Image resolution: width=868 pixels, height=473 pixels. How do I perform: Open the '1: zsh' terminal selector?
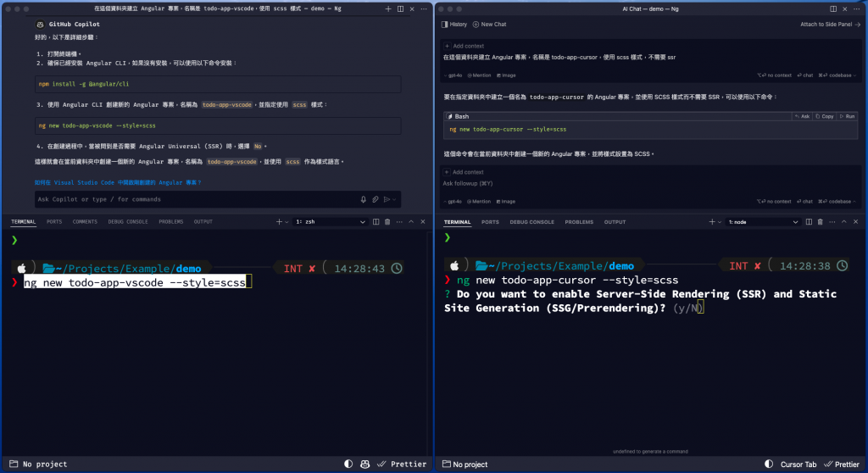coord(331,221)
